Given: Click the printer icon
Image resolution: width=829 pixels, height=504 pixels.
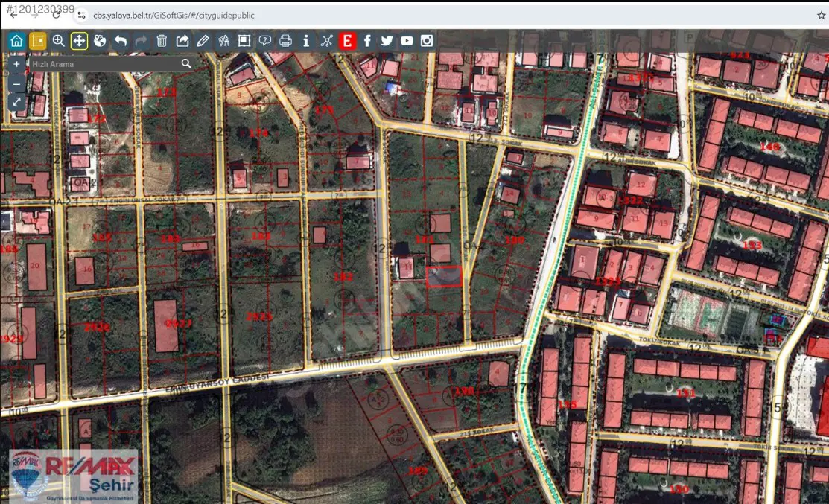Looking at the screenshot, I should click(x=285, y=41).
